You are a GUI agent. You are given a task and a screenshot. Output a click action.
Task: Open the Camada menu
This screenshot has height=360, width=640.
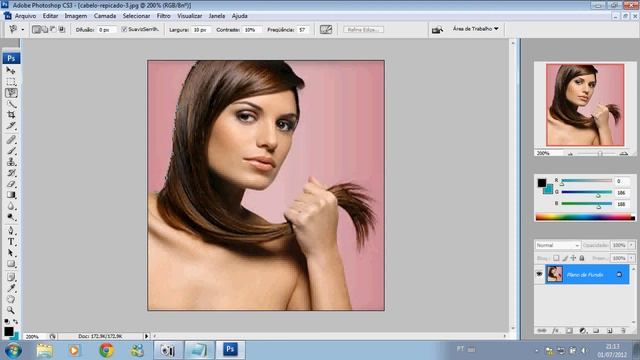coord(105,16)
